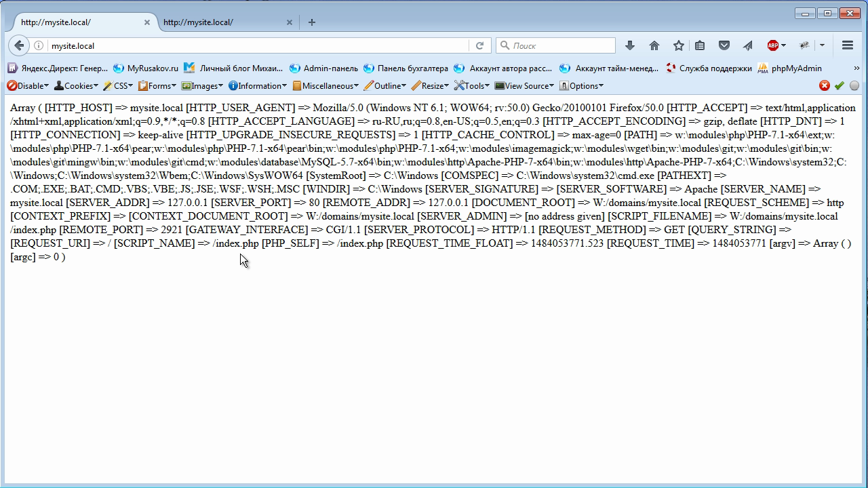The image size is (868, 488).
Task: Reload the page with the refresh icon
Action: 479,45
